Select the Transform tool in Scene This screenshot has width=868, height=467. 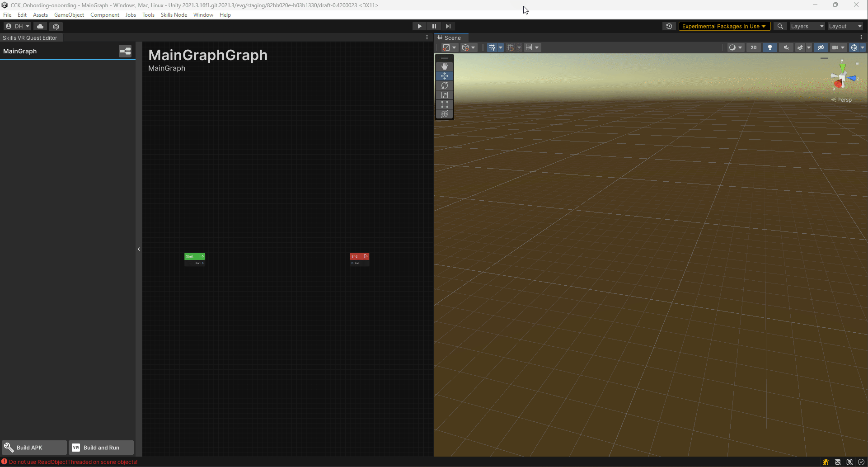click(x=445, y=114)
